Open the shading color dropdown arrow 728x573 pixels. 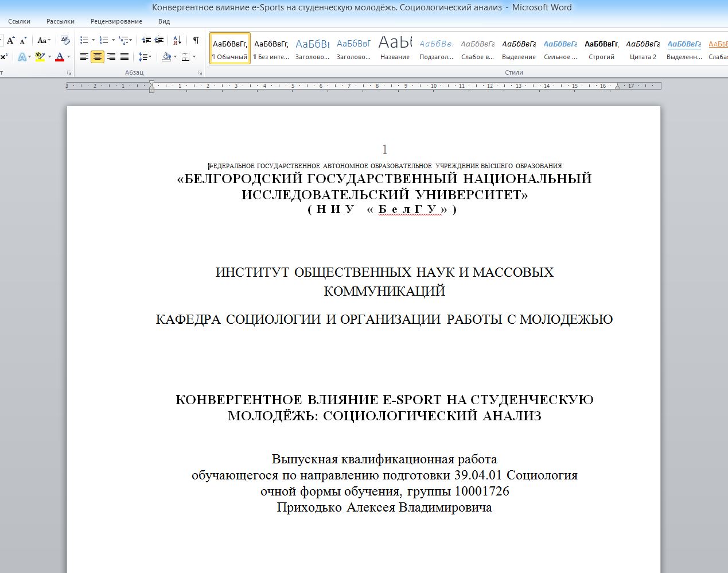coord(175,57)
